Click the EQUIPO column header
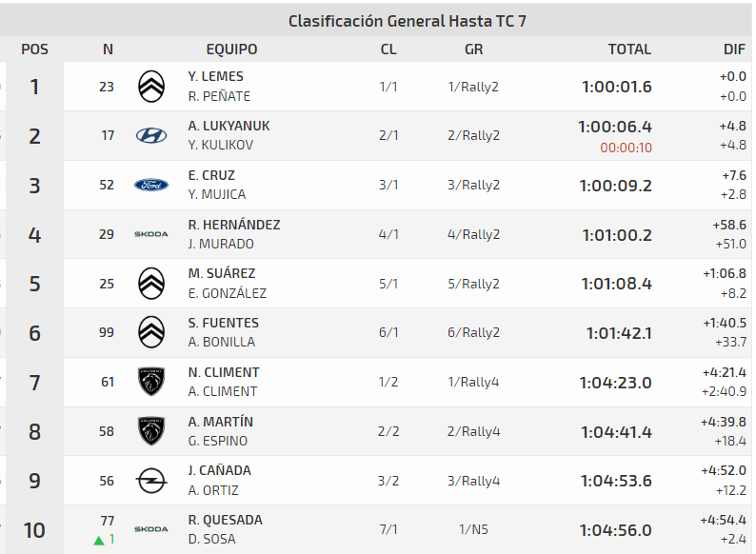 click(231, 49)
